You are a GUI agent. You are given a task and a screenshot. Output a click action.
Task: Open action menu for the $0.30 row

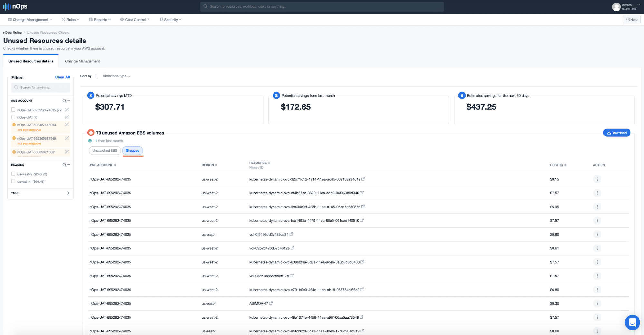[597, 304]
